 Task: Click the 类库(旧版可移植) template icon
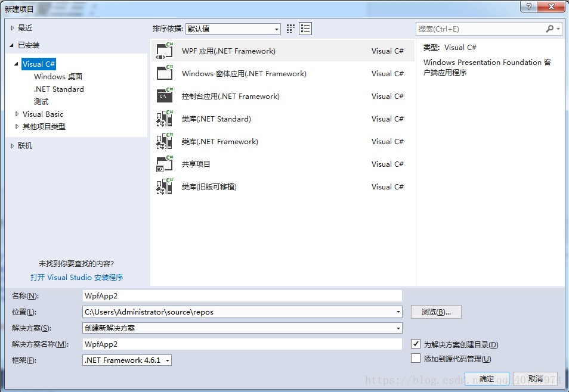pos(165,186)
